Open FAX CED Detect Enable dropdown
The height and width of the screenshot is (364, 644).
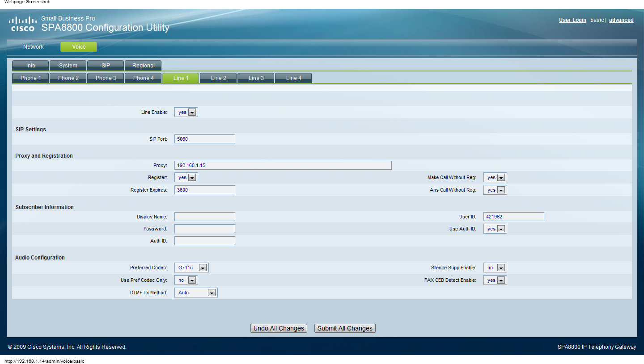[x=495, y=280]
